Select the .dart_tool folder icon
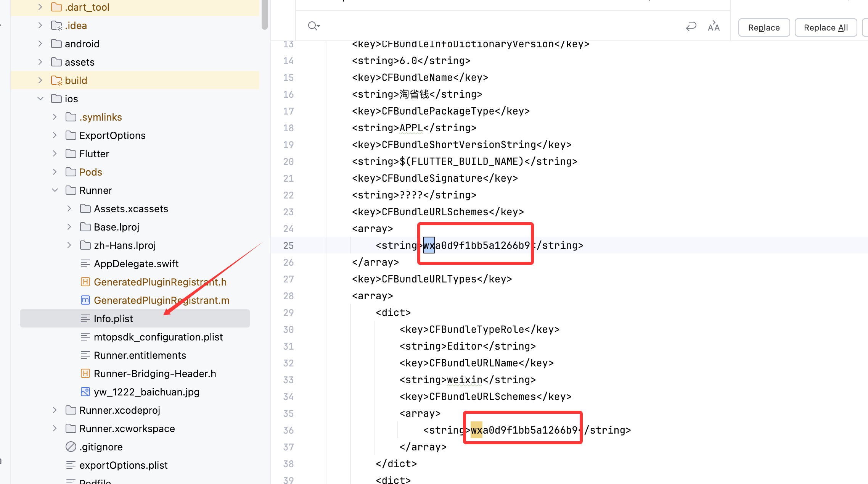The image size is (868, 484). [x=56, y=7]
